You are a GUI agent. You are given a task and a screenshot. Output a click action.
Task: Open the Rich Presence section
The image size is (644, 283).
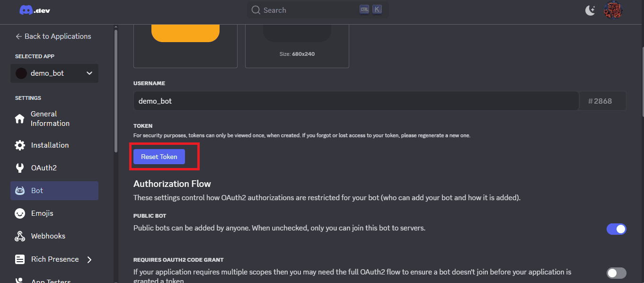coord(54,259)
